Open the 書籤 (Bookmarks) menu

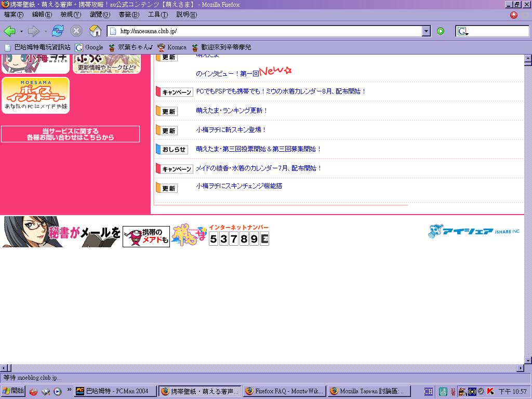point(128,15)
